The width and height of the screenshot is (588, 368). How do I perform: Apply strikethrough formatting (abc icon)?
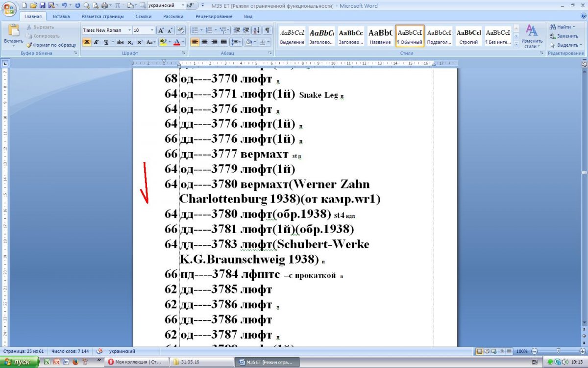tap(121, 42)
